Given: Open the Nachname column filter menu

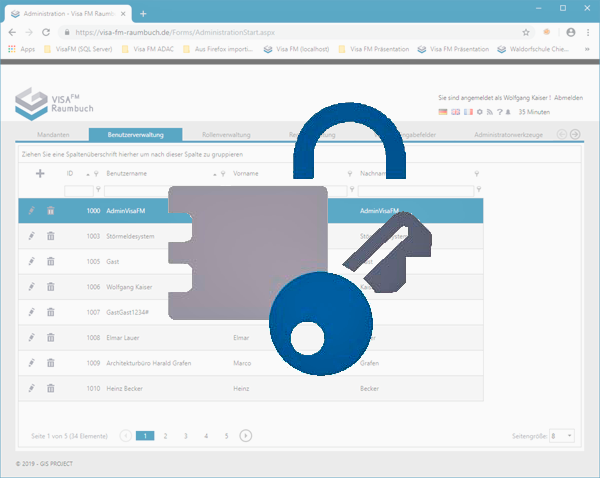Looking at the screenshot, I should [477, 174].
